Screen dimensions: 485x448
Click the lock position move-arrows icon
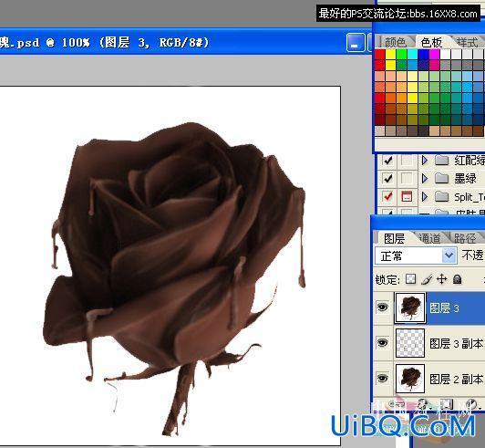pyautogui.click(x=441, y=279)
